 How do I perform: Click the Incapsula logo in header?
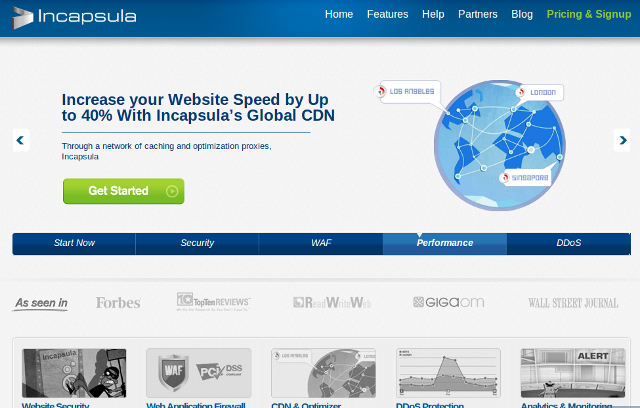pyautogui.click(x=75, y=16)
